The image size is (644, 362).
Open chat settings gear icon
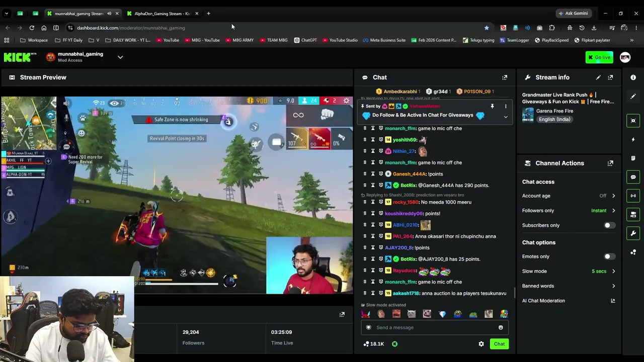point(481,344)
